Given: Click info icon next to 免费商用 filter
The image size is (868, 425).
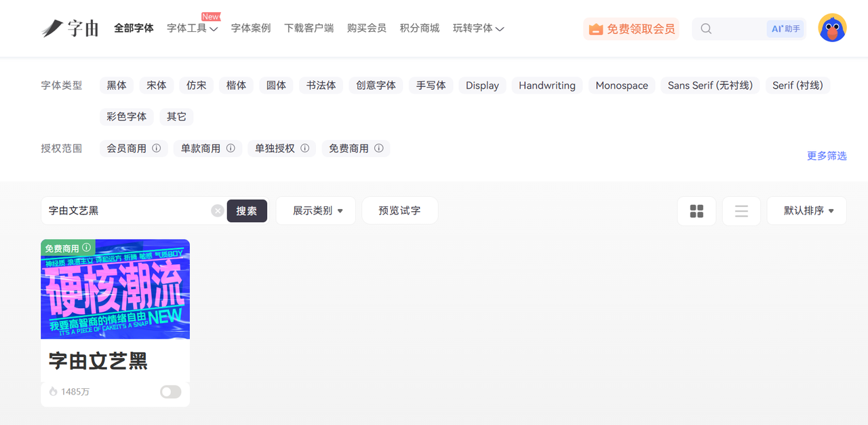Looking at the screenshot, I should click(x=379, y=148).
